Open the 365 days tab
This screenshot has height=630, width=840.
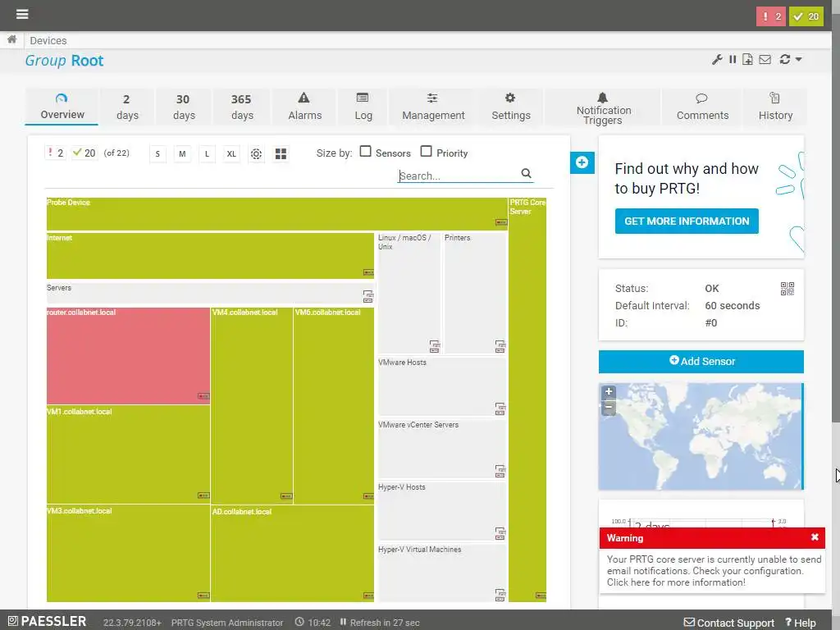[242, 107]
